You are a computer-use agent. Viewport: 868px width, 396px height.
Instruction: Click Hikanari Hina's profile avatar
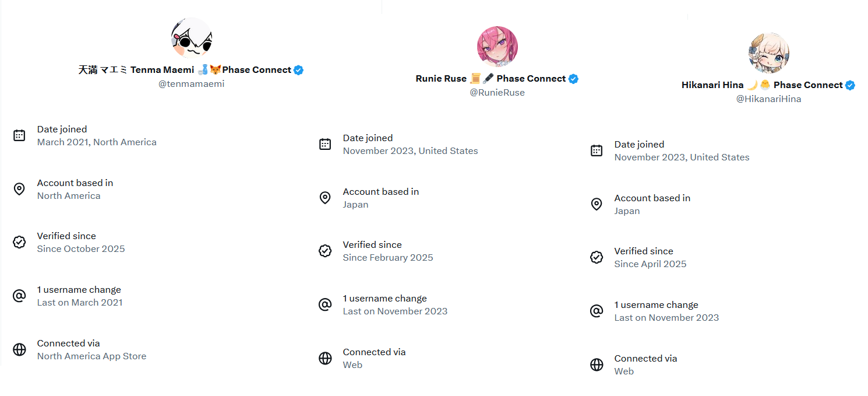pos(768,53)
